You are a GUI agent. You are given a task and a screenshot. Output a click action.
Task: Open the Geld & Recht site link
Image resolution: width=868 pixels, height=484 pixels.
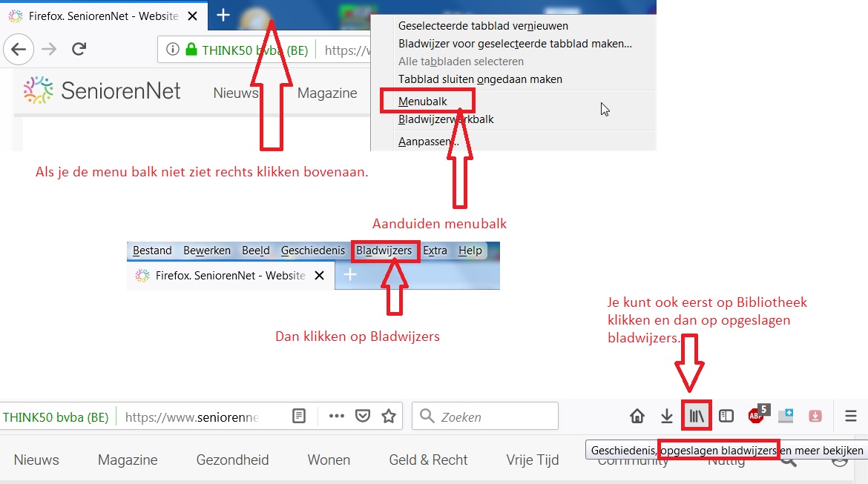428,460
